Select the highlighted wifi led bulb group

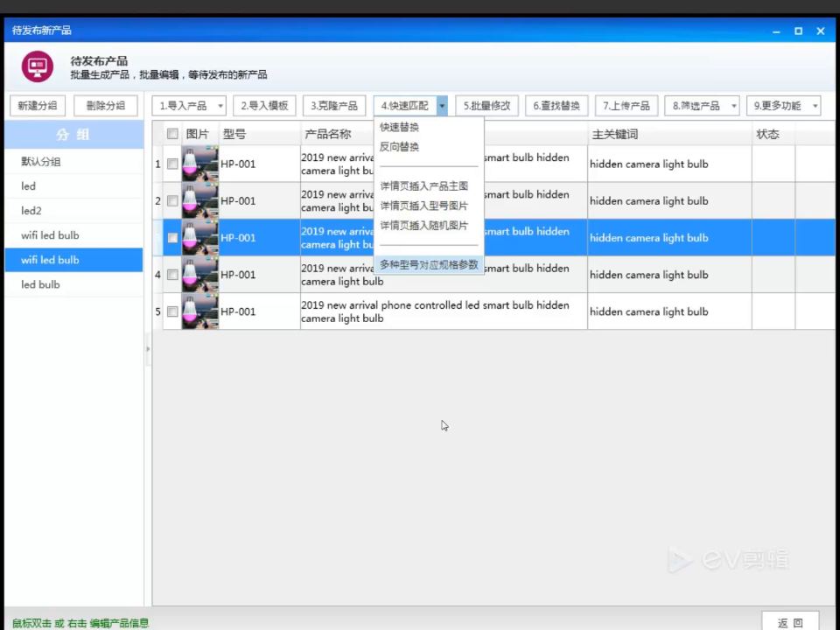(x=73, y=260)
